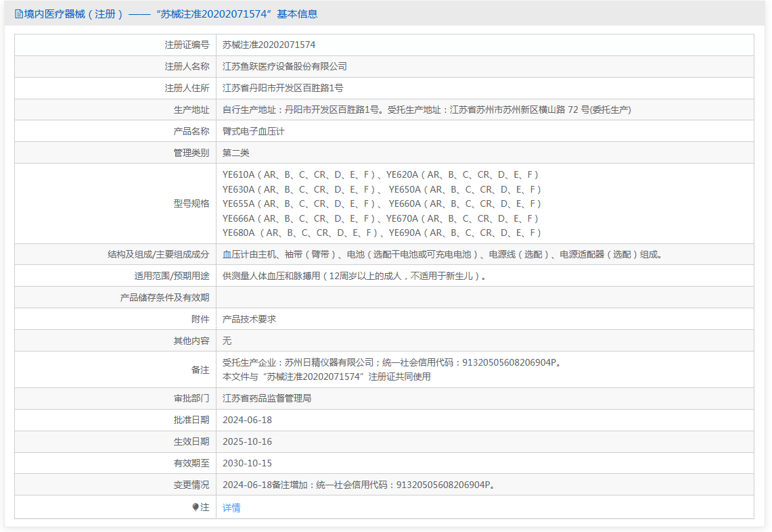
Task: Click the 产品技术要求 attachment value
Action: click(249, 319)
